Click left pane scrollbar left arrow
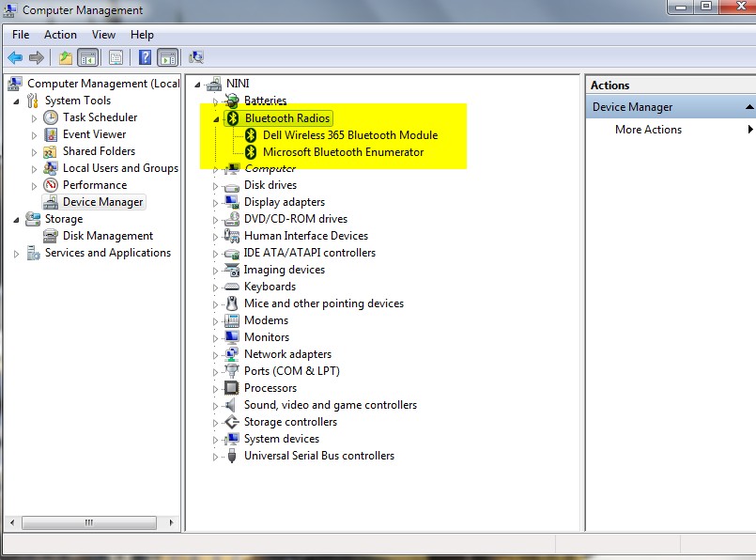This screenshot has height=560, width=756. coord(12,522)
